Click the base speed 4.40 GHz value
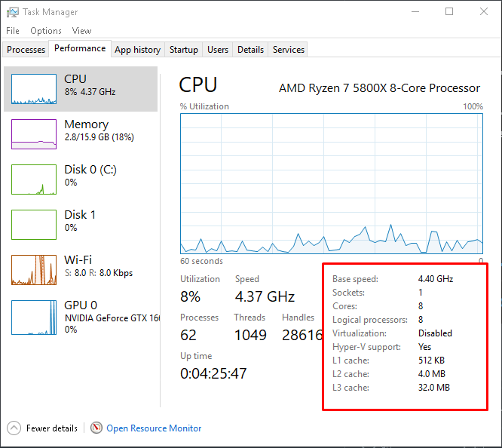 point(436,279)
